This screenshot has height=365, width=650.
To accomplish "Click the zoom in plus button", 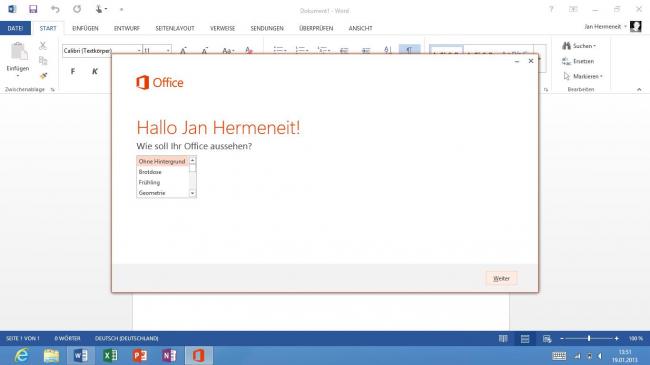I will [616, 338].
